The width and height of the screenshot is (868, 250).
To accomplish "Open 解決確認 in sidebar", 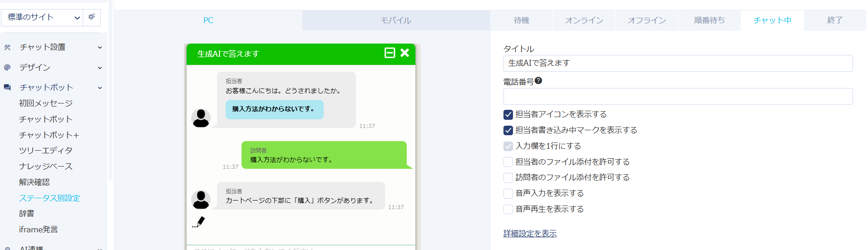I will [35, 182].
